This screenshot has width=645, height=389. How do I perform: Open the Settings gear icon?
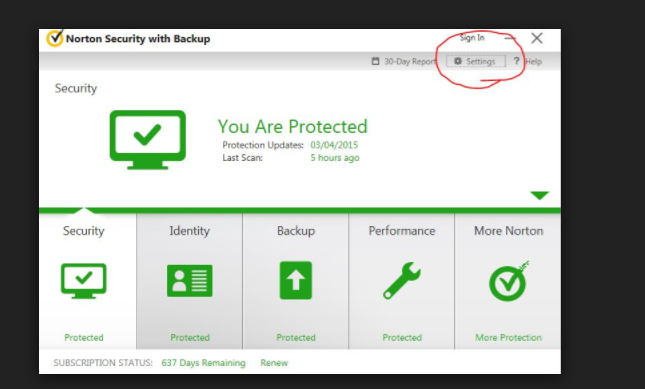(457, 61)
